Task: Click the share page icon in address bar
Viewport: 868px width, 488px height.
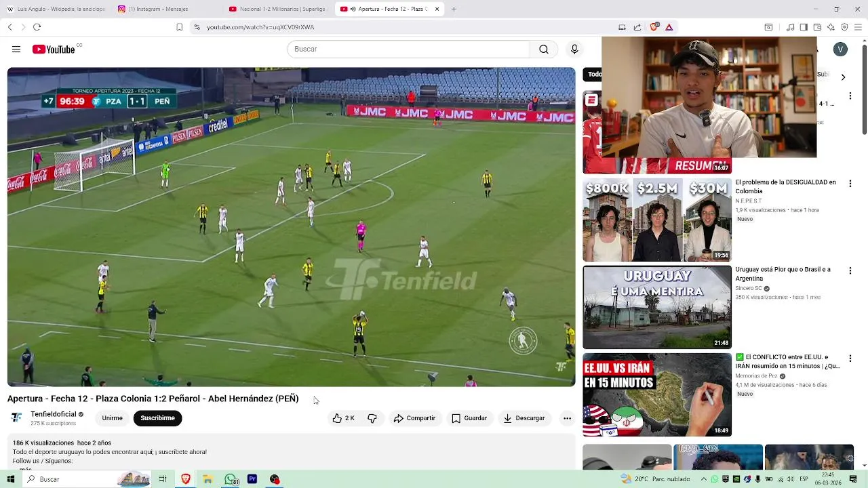Action: click(637, 27)
